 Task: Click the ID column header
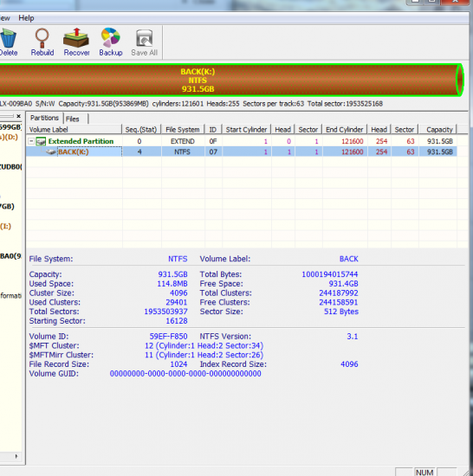pyautogui.click(x=213, y=130)
